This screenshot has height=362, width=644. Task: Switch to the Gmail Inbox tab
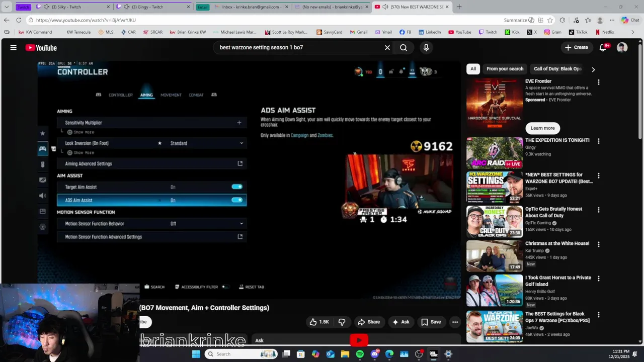(252, 7)
